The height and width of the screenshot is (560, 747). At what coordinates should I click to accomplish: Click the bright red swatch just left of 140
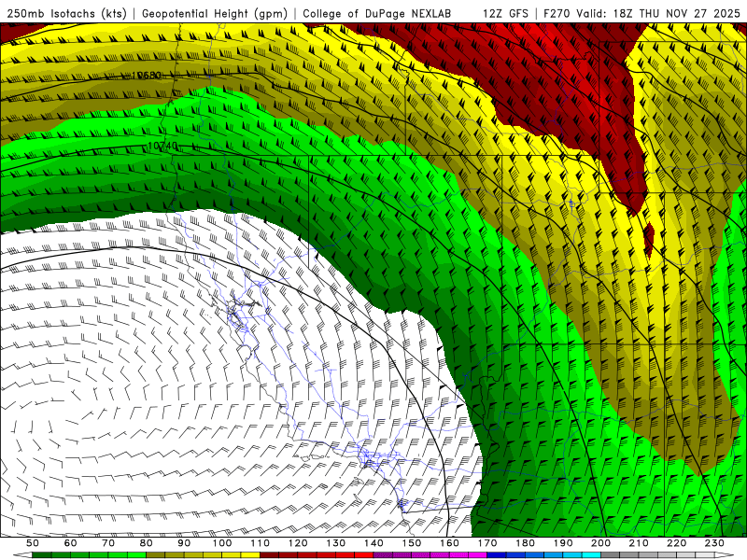click(364, 555)
